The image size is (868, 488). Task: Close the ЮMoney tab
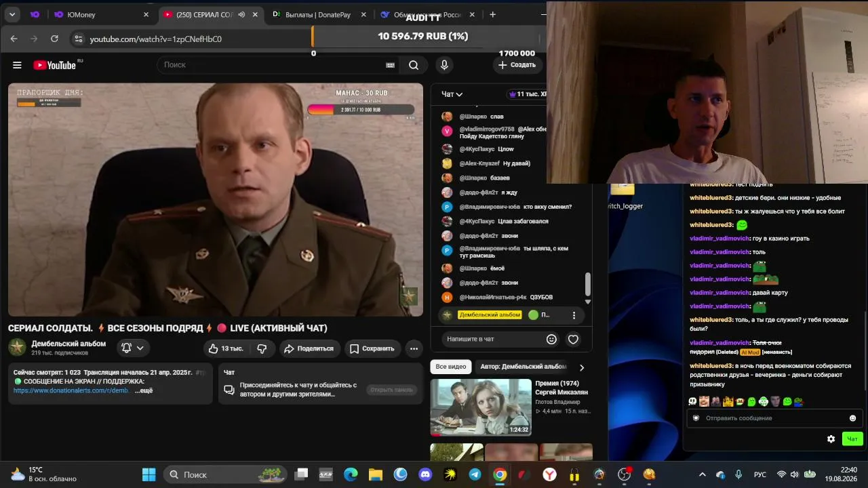[x=146, y=14]
